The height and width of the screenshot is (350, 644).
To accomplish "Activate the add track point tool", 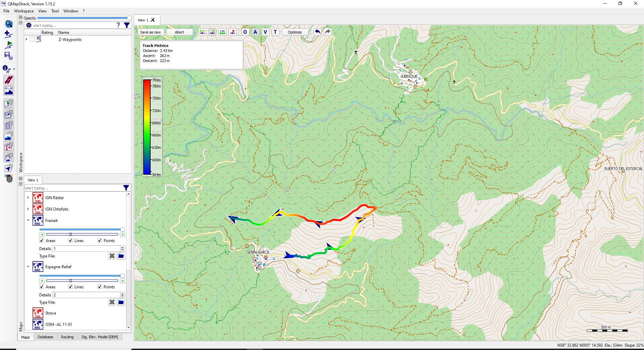I will tap(213, 32).
